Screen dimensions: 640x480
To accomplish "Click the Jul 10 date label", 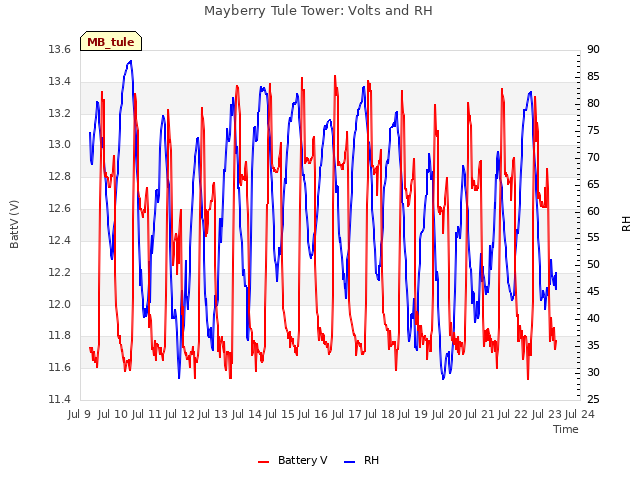I will [112, 414].
